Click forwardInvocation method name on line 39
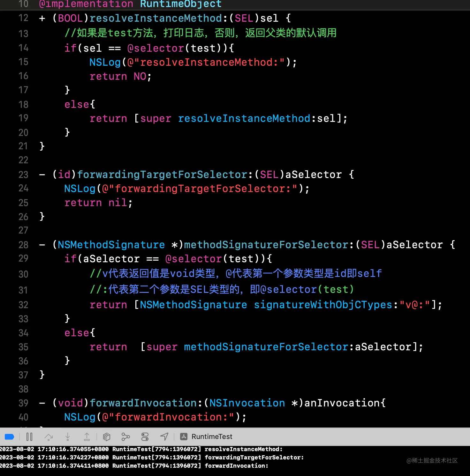This screenshot has height=476, width=470. 143,403
